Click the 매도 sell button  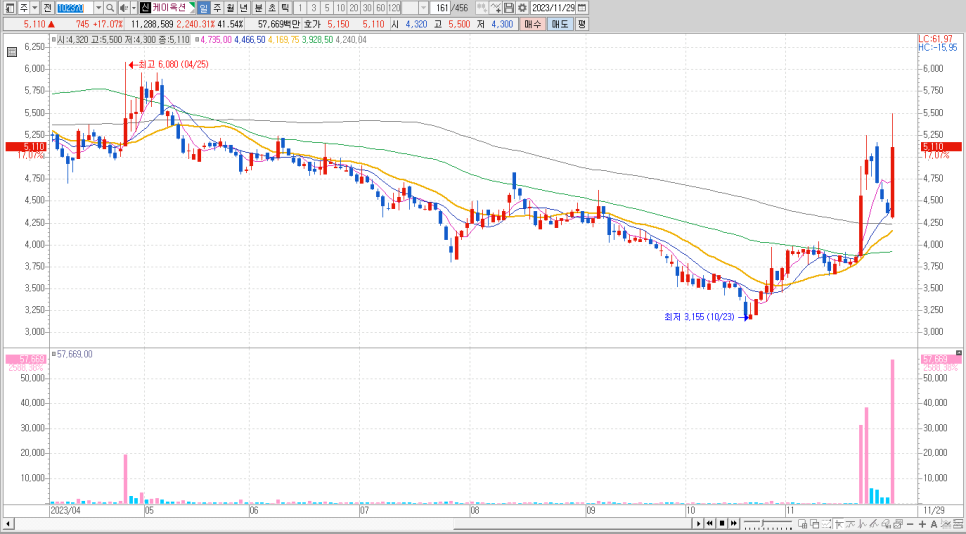[560, 24]
